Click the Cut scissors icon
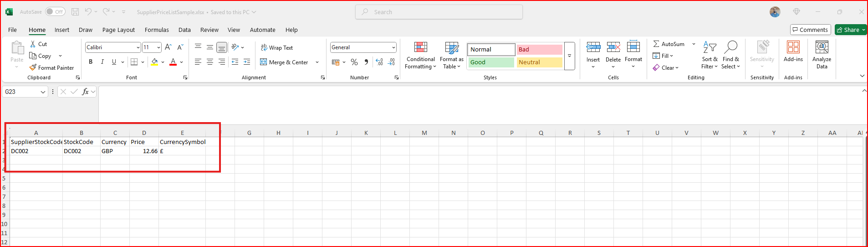Screen dimensions: 868x247 (x=33, y=44)
